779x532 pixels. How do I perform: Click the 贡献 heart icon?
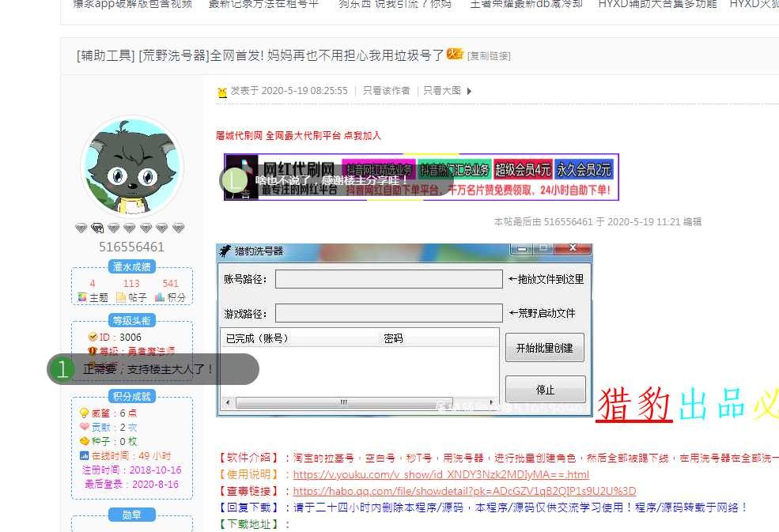click(x=84, y=427)
